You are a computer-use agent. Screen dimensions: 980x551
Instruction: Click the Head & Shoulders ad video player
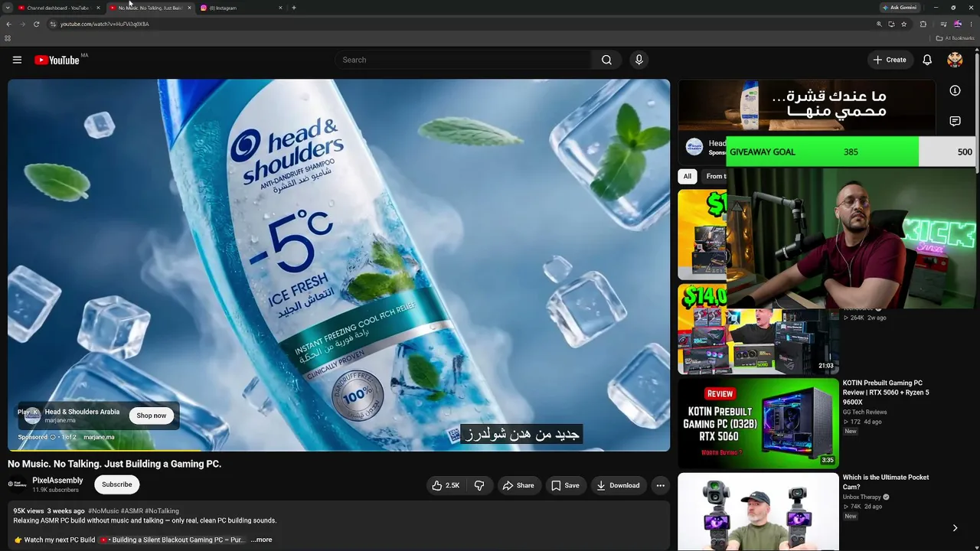coord(338,265)
